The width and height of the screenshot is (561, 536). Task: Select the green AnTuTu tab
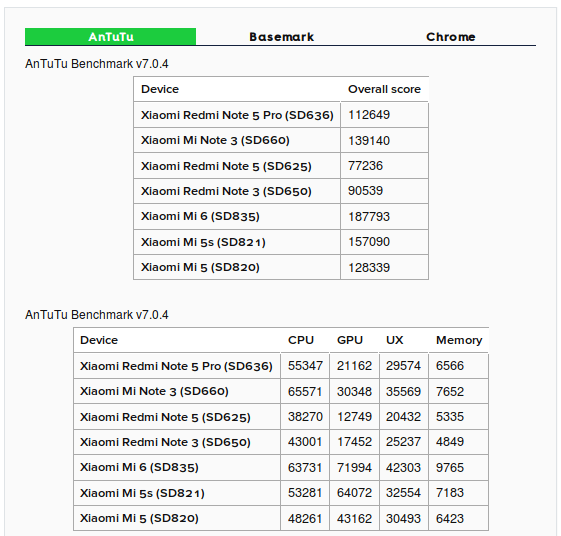[111, 37]
